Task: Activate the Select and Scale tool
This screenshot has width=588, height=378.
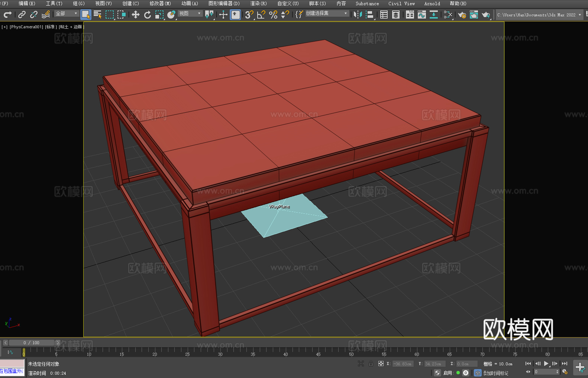Action: tap(159, 14)
